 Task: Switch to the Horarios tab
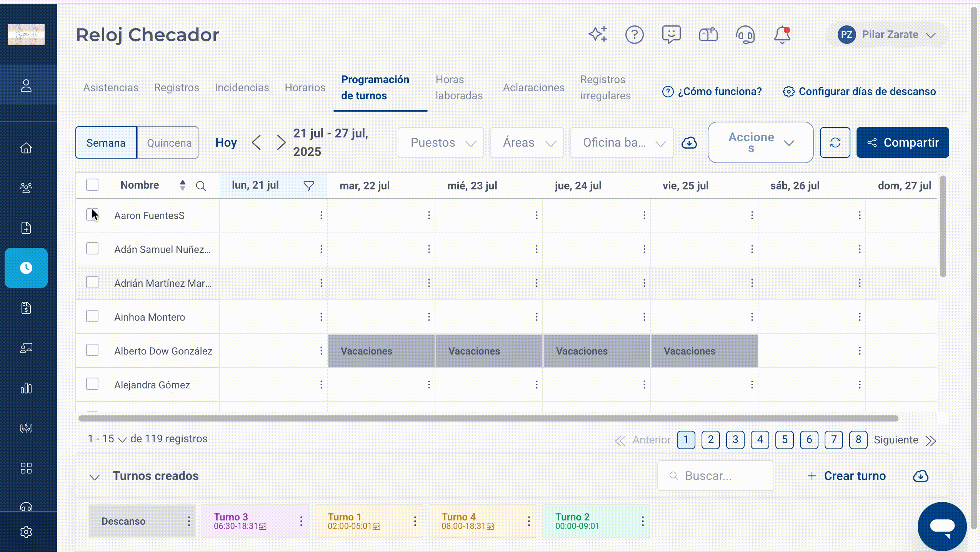click(305, 88)
